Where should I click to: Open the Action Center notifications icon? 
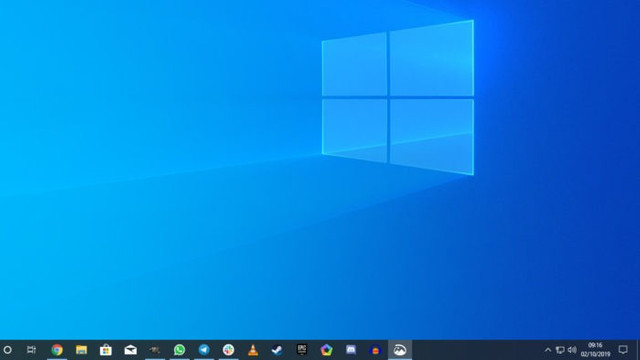coord(623,350)
